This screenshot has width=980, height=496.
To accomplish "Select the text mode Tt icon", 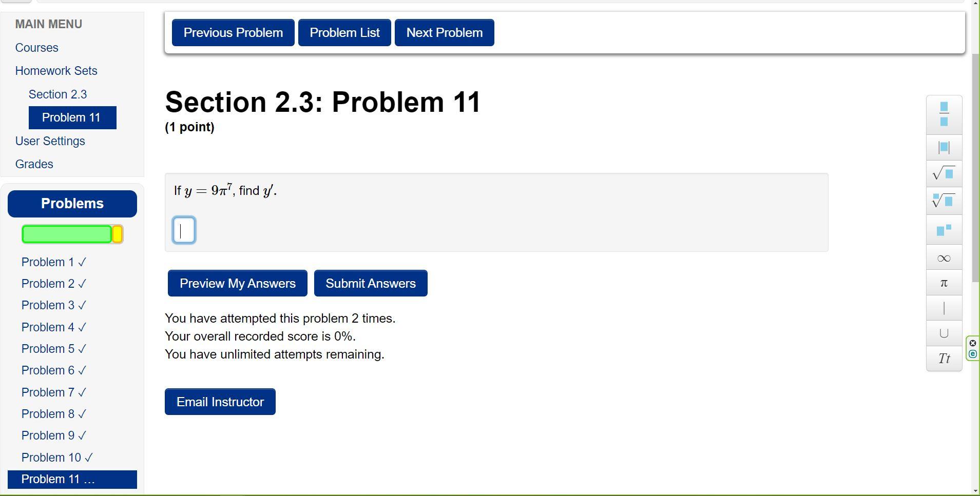I will point(944,358).
